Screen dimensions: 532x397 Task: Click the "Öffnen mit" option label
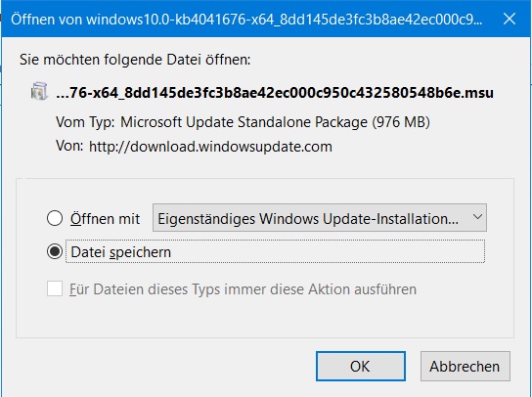coord(105,219)
